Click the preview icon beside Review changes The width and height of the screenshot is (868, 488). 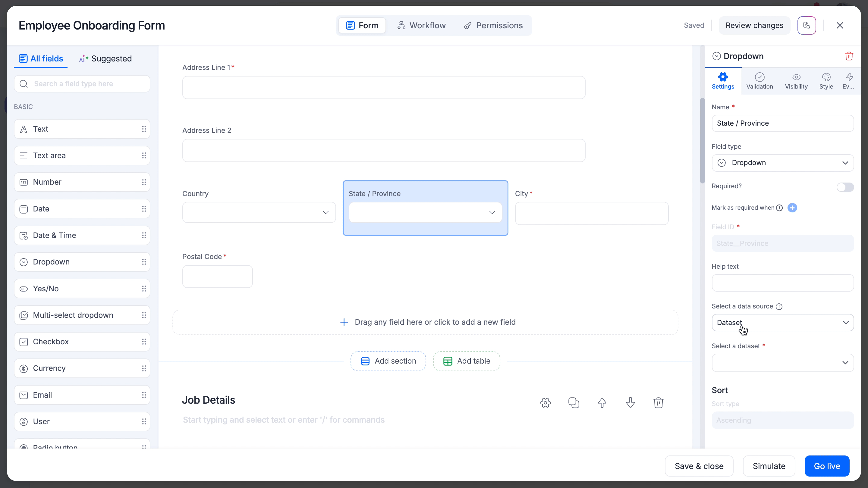click(806, 26)
